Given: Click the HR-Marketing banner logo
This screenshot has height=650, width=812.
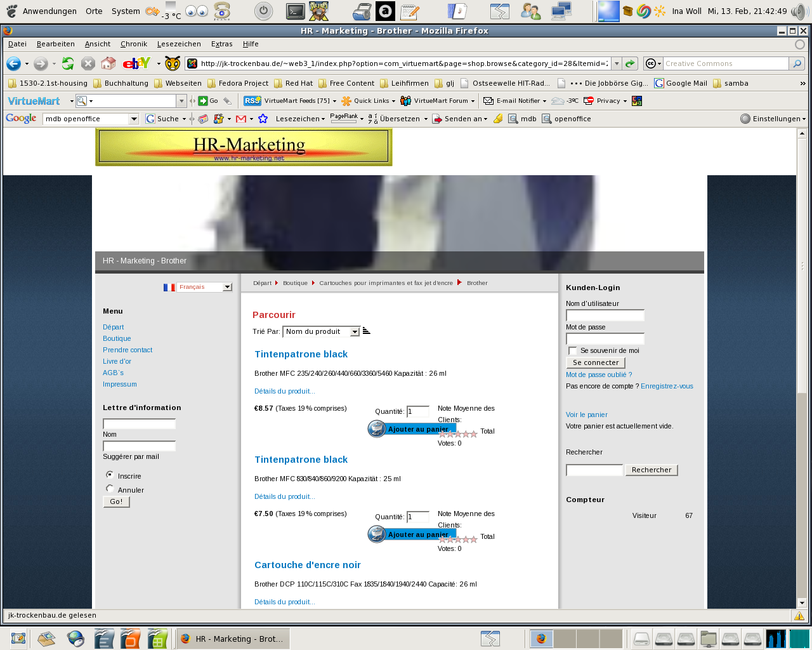Looking at the screenshot, I should pos(244,147).
